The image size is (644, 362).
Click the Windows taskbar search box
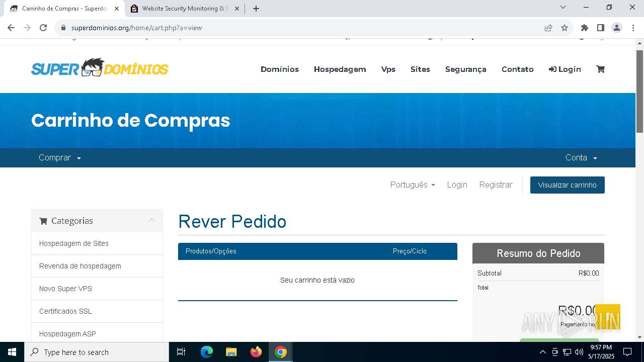[97, 352]
